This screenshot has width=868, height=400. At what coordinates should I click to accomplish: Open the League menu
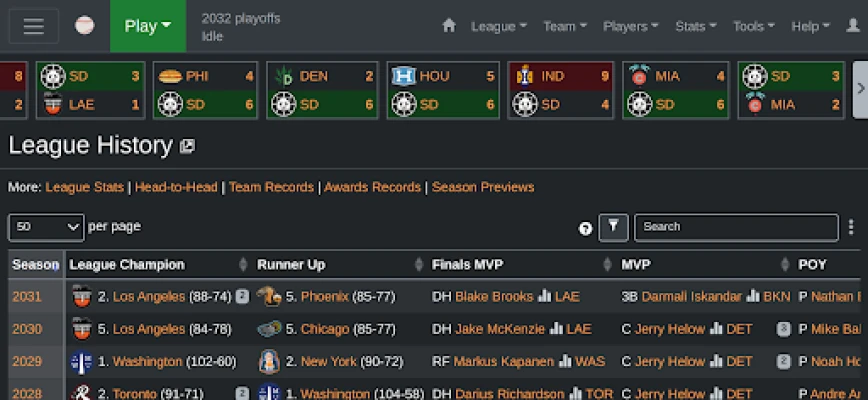coord(499,26)
